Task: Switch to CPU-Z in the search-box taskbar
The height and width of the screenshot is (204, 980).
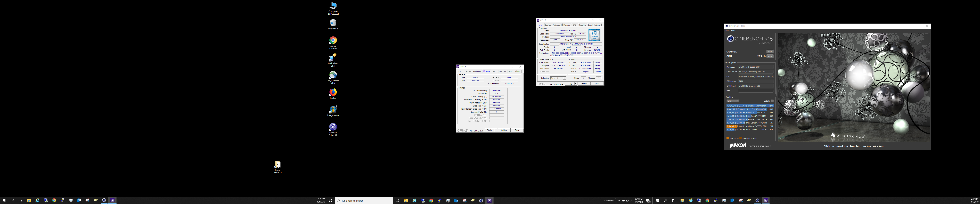Action: pos(490,201)
